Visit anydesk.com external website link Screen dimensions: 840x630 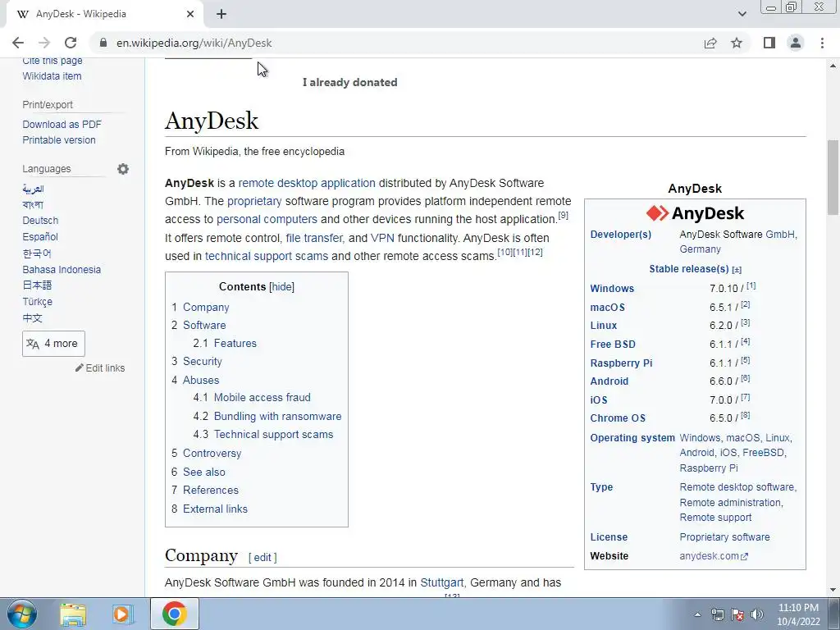714,556
